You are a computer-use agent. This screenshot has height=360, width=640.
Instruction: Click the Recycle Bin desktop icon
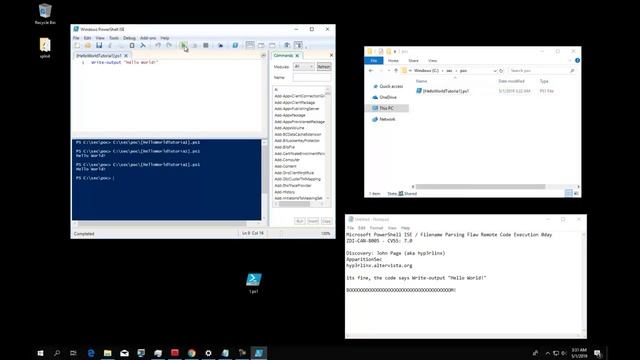45,14
